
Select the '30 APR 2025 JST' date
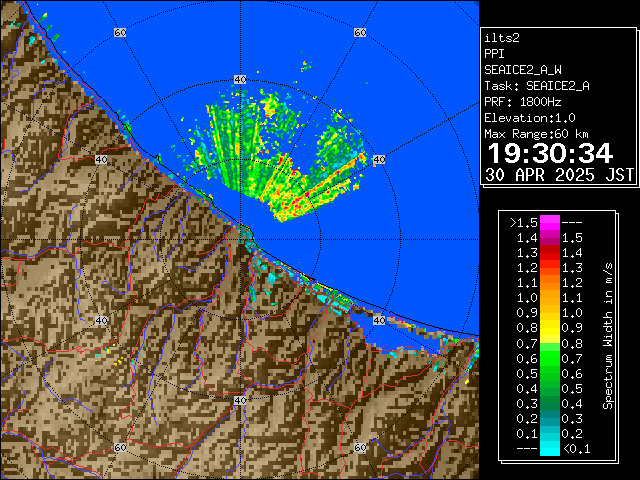[x=560, y=175]
